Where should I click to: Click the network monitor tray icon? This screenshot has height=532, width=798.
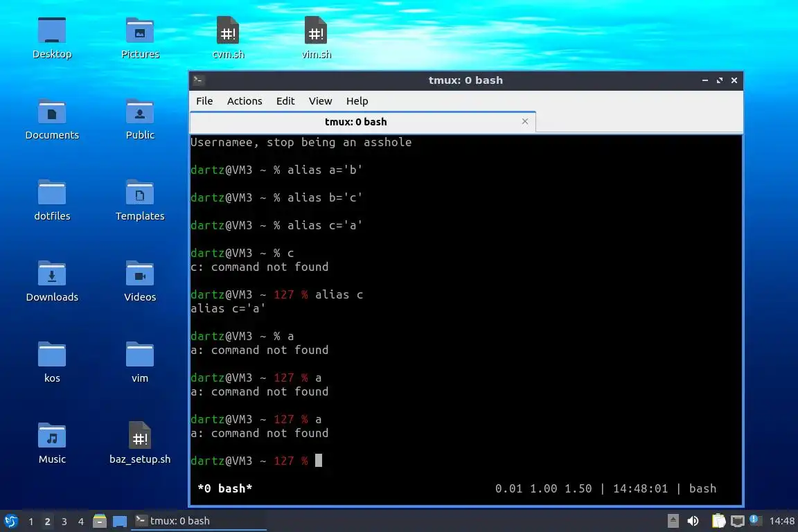click(738, 521)
